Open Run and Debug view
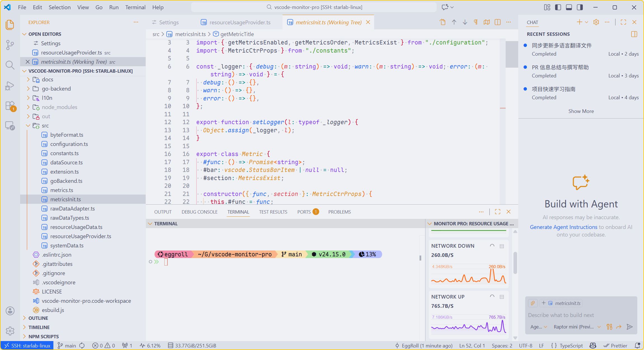 click(10, 86)
